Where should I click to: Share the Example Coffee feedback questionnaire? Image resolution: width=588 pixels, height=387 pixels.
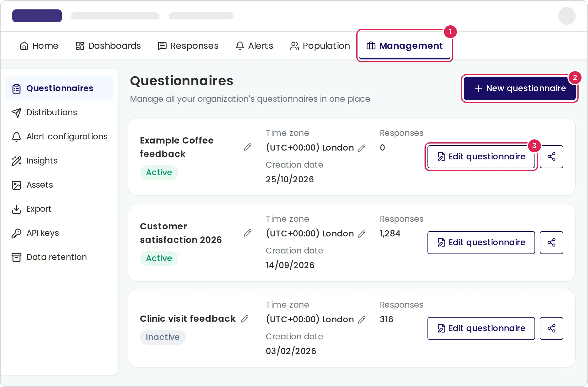tap(551, 156)
